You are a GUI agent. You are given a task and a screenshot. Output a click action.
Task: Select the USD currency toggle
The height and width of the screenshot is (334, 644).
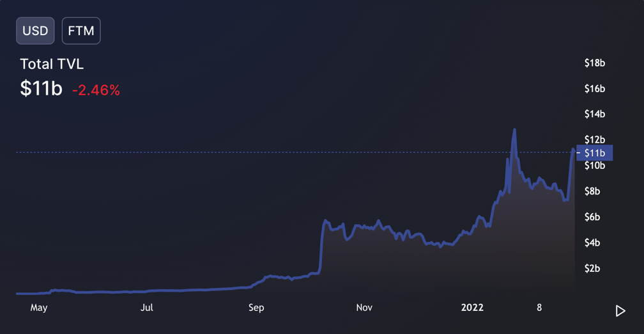35,31
